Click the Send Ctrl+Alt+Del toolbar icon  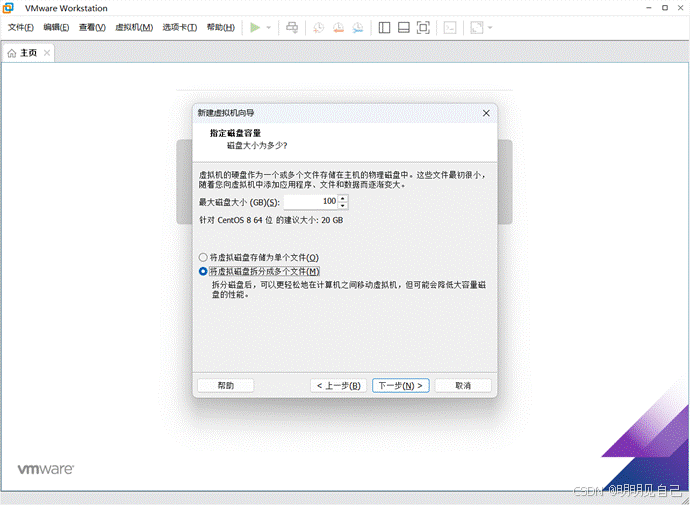[292, 28]
